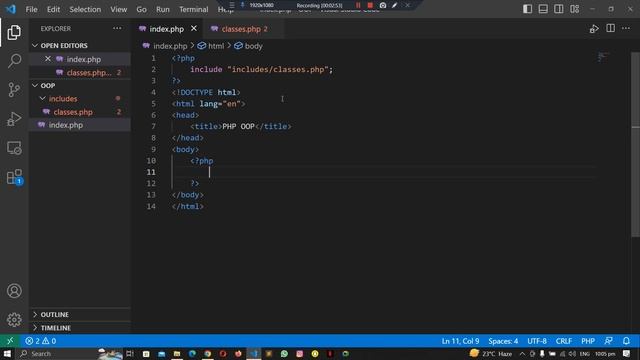
Task: Open the Chrome browser from taskbar
Action: point(208,353)
